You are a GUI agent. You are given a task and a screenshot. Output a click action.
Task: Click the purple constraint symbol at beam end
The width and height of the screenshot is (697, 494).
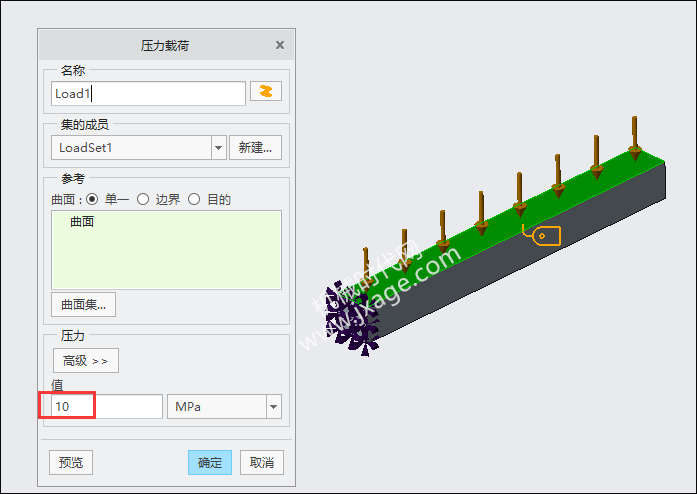coord(351,318)
